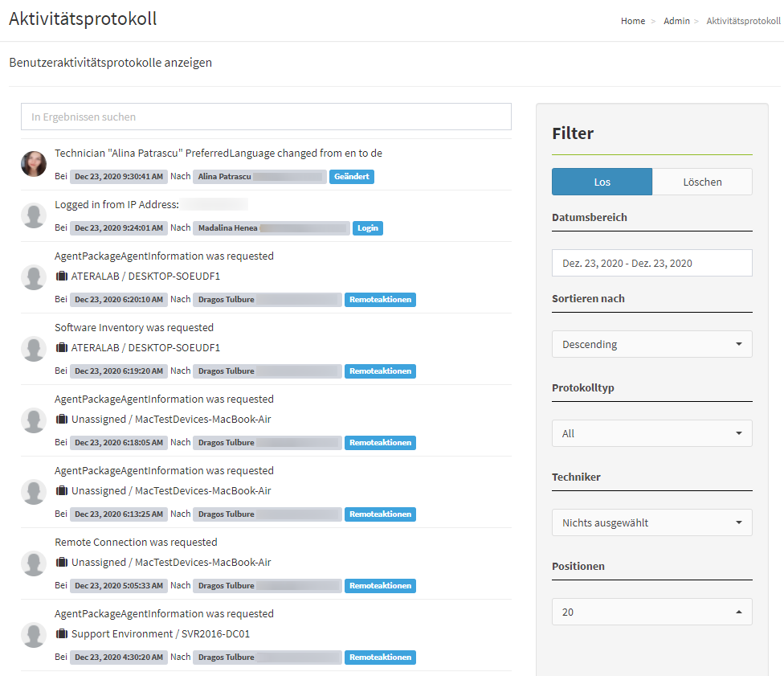Click the Login tag on Madalina Henea entry

point(368,228)
